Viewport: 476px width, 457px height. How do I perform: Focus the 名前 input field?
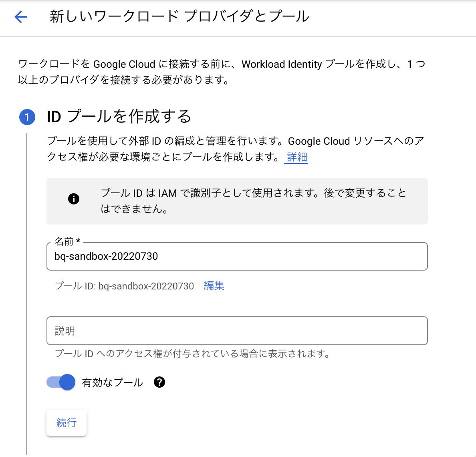tap(236, 257)
